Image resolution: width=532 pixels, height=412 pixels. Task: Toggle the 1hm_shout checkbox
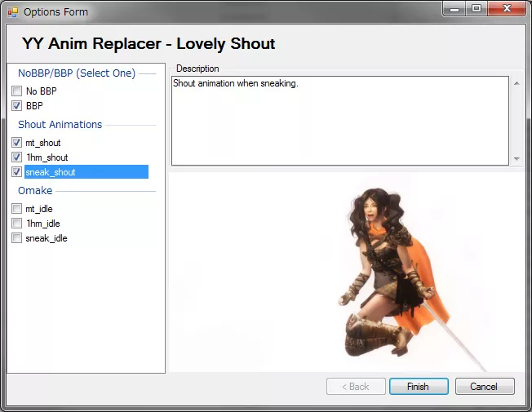[x=16, y=157]
